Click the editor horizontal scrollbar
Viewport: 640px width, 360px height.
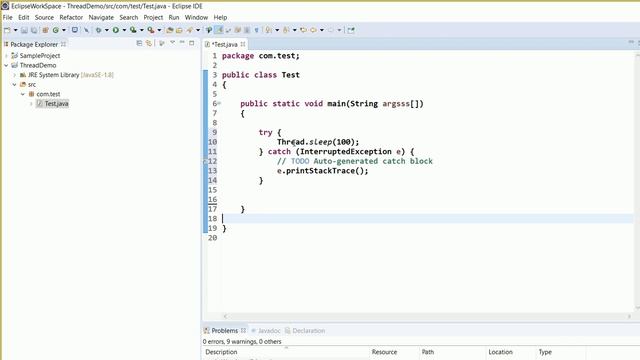(428, 316)
